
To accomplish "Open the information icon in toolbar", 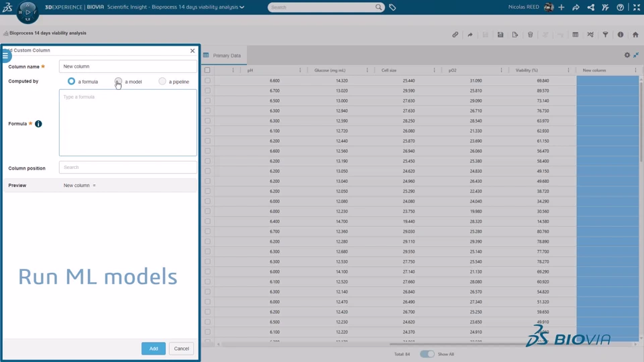I will pyautogui.click(x=620, y=35).
